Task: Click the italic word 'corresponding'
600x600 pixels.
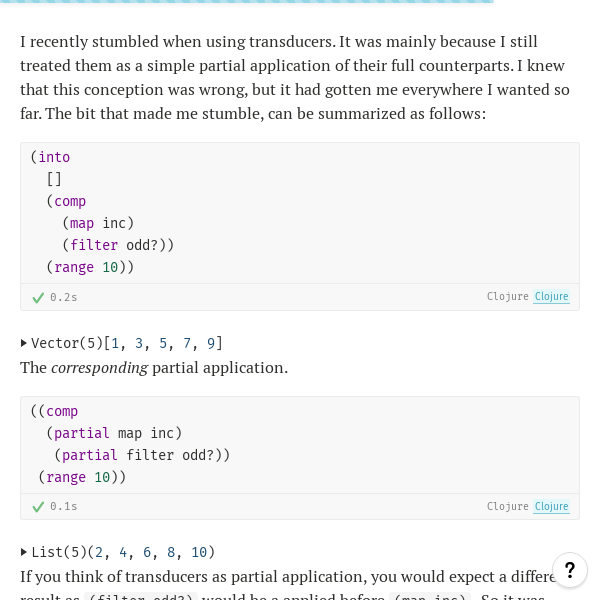Action: 99,367
